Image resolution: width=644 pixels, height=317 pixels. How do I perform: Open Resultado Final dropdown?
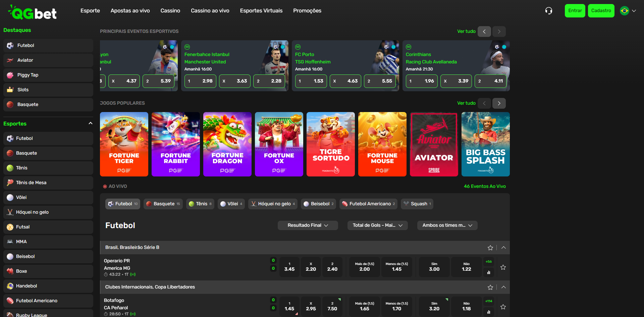[308, 225]
